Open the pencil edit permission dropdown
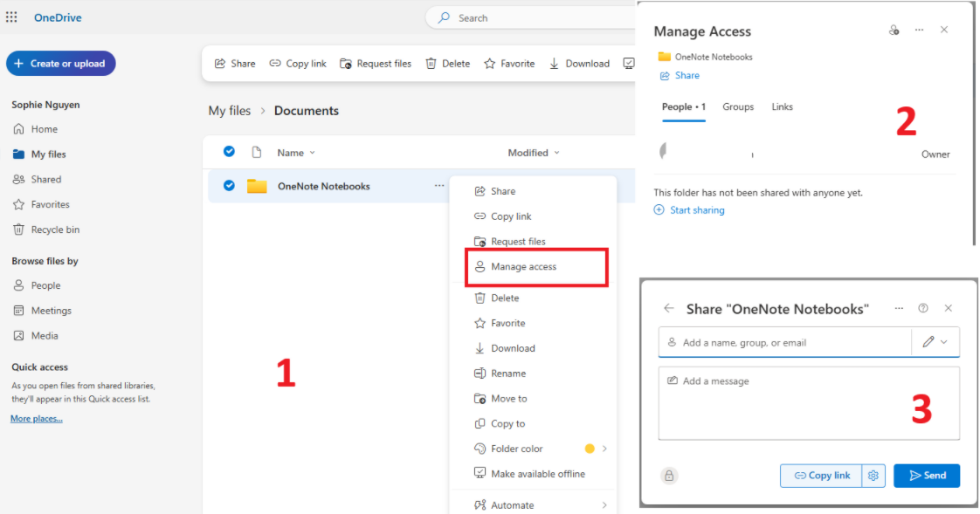 coord(935,342)
